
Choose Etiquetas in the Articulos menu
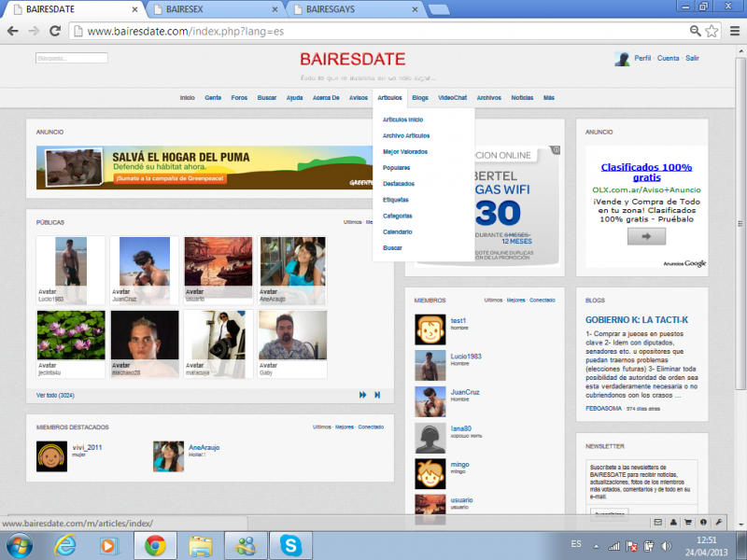[x=396, y=200]
